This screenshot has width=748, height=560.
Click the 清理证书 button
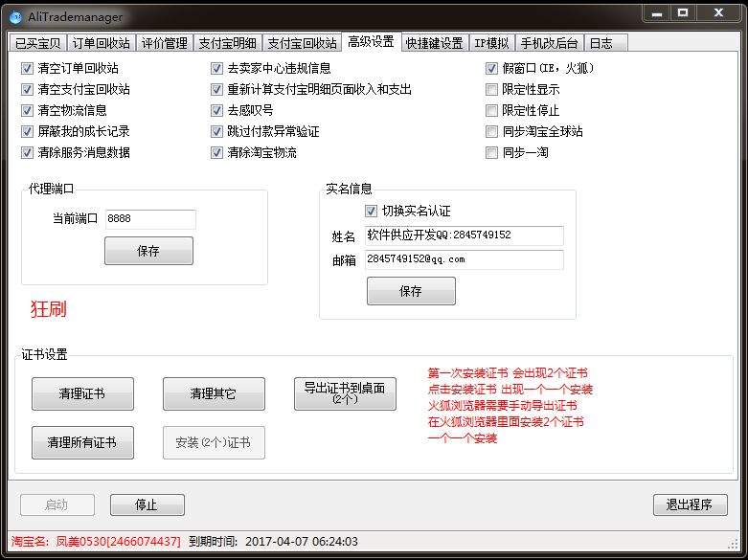point(82,393)
